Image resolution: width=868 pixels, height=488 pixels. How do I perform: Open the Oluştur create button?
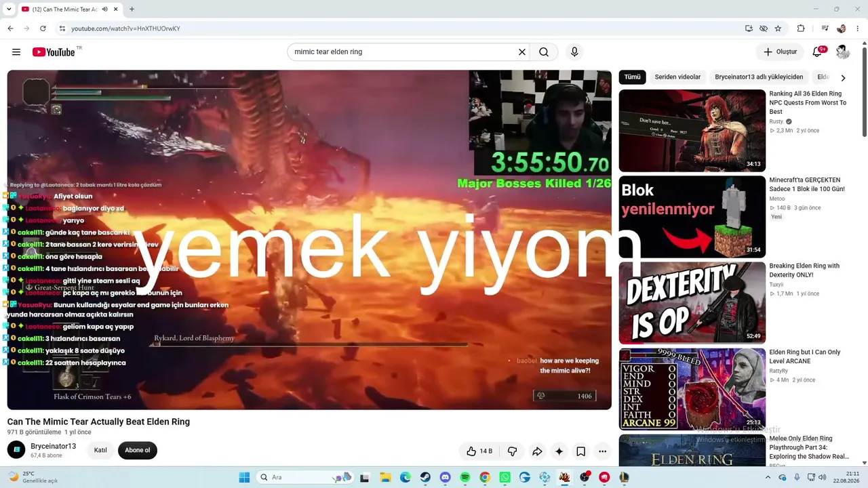[780, 52]
